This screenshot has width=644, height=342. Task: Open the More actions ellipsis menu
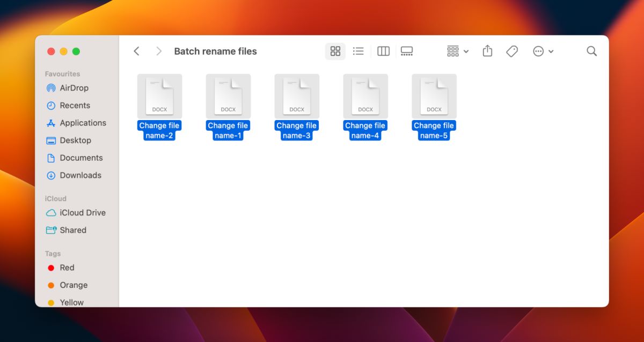[x=539, y=51]
